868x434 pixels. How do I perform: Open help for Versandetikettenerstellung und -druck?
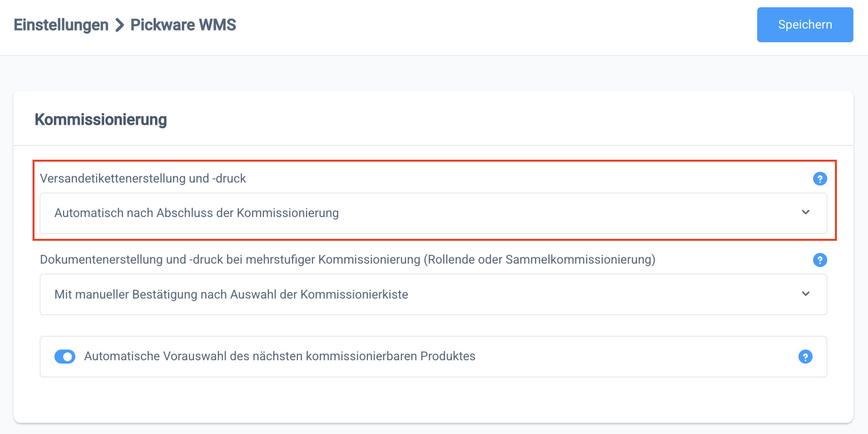coord(820,179)
